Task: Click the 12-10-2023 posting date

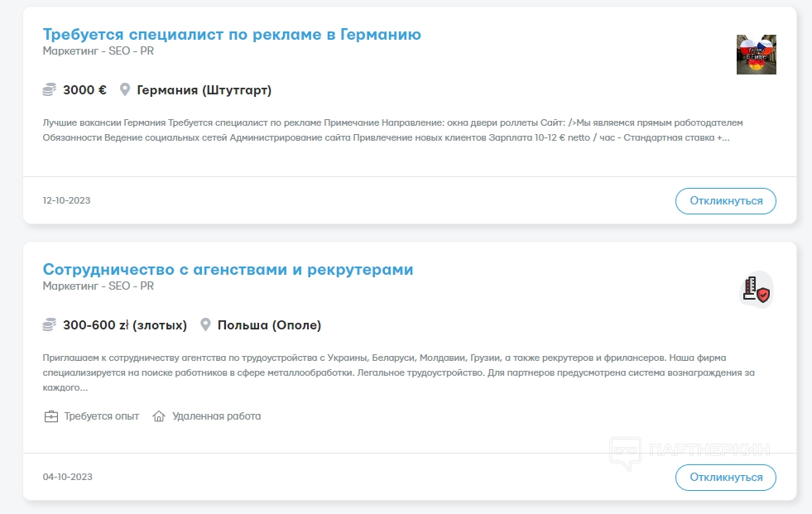Action: click(x=67, y=201)
